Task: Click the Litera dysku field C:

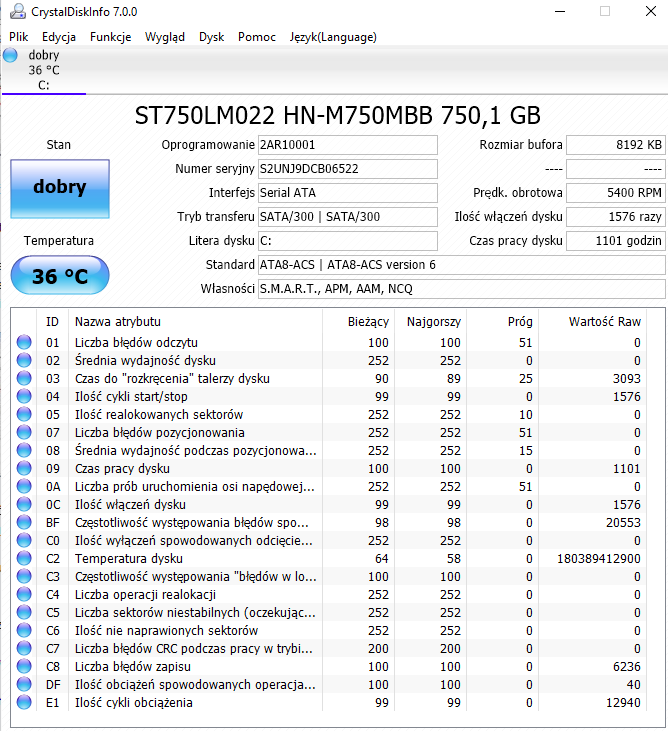Action: coord(348,241)
